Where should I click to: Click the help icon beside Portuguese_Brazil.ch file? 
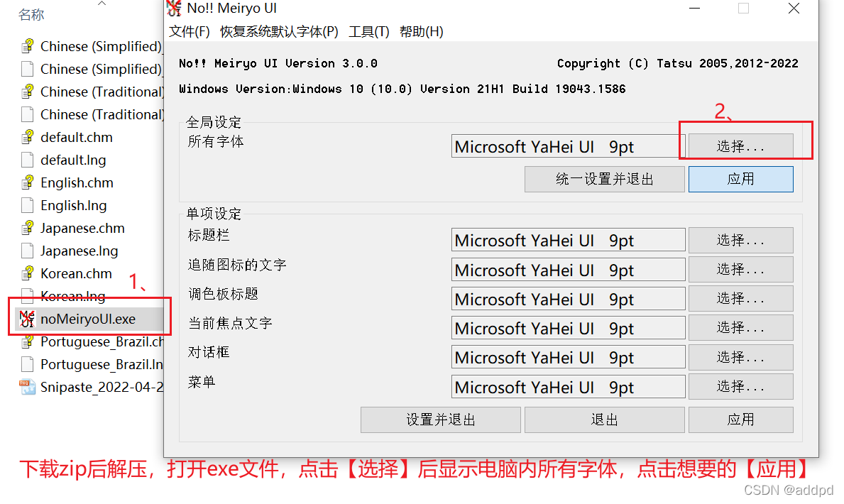coord(28,342)
